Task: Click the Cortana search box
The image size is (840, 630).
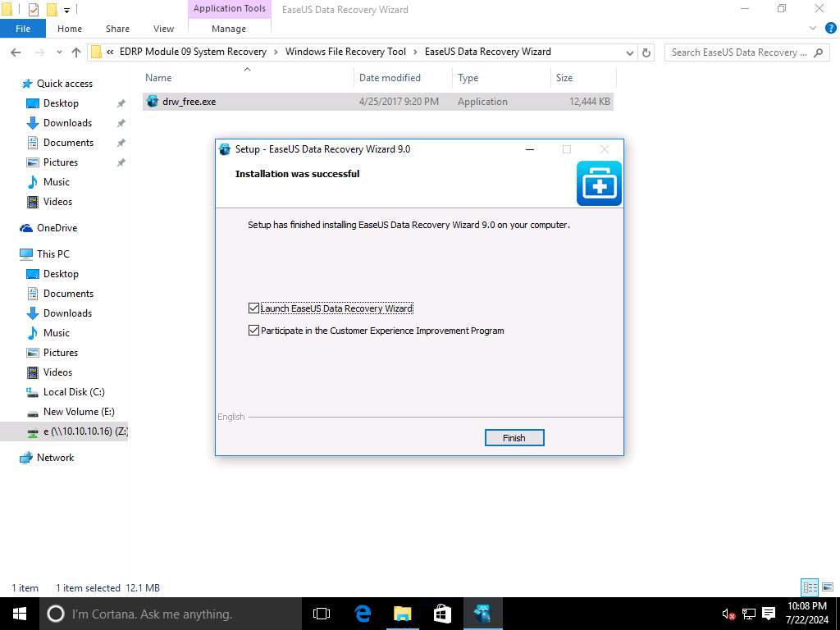Action: (171, 614)
